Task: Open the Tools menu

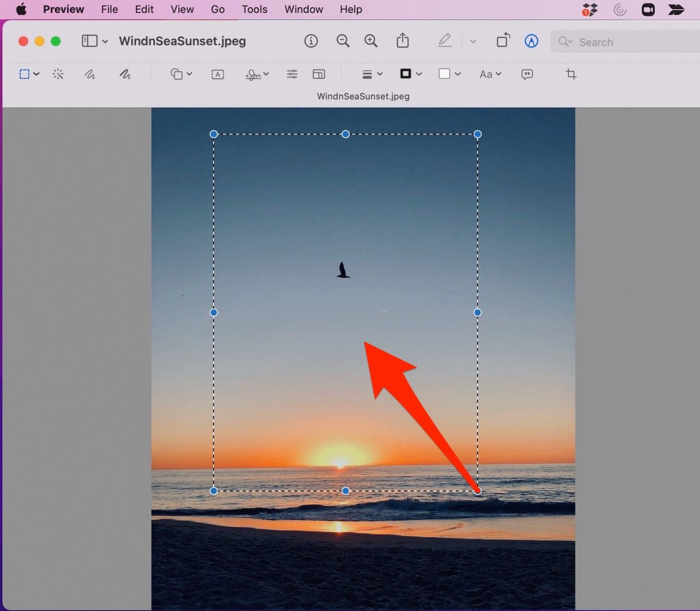Action: pos(254,9)
